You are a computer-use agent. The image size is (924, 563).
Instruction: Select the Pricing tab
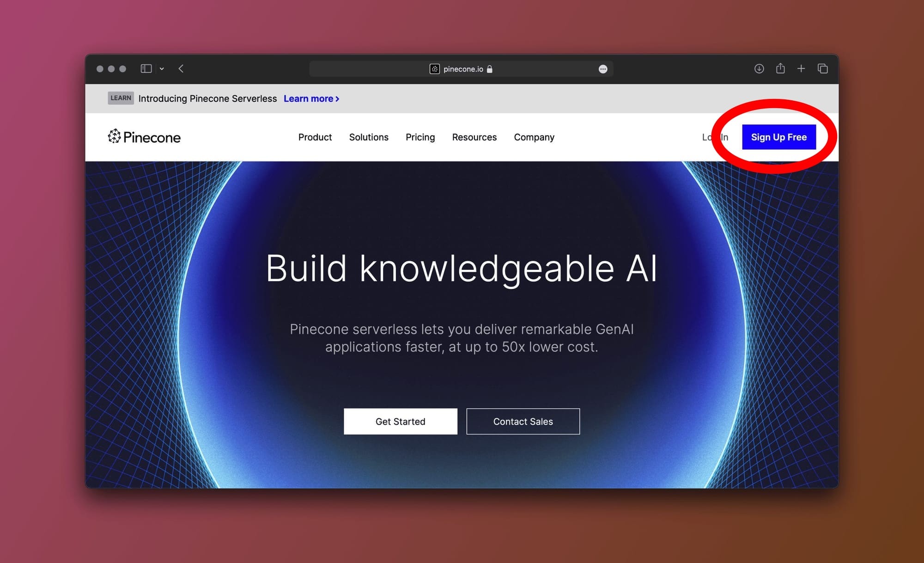tap(420, 137)
